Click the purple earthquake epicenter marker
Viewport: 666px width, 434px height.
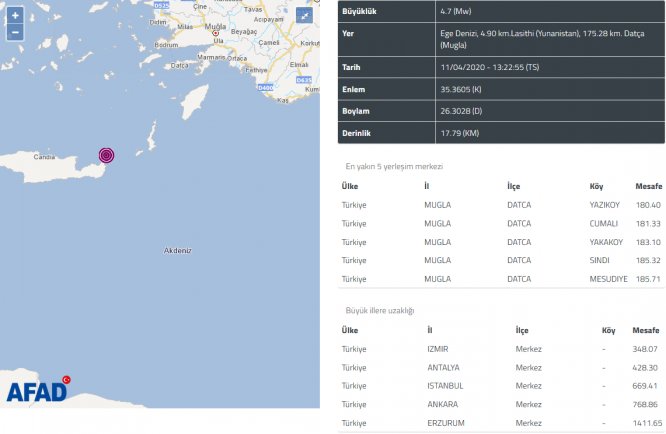tap(107, 155)
